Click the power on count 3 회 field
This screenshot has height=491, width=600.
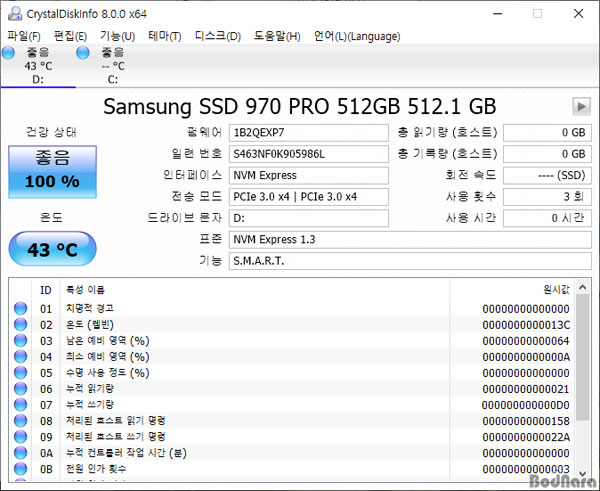547,197
